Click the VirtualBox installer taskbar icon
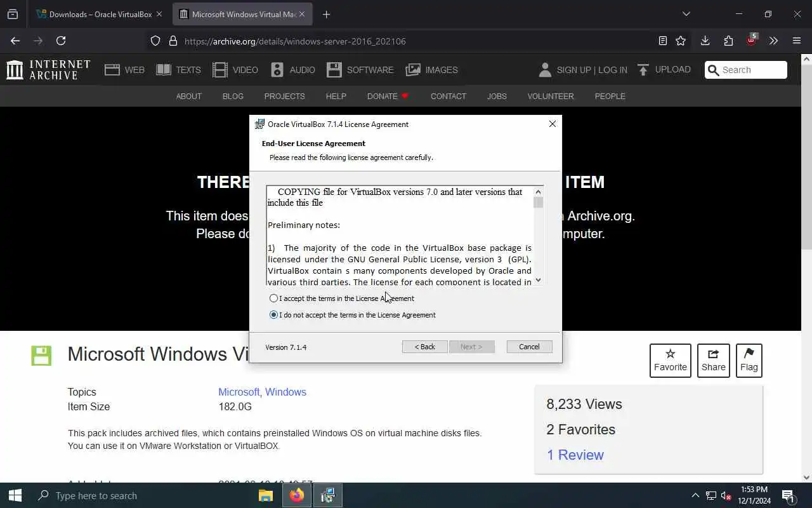This screenshot has height=508, width=812. tap(327, 495)
